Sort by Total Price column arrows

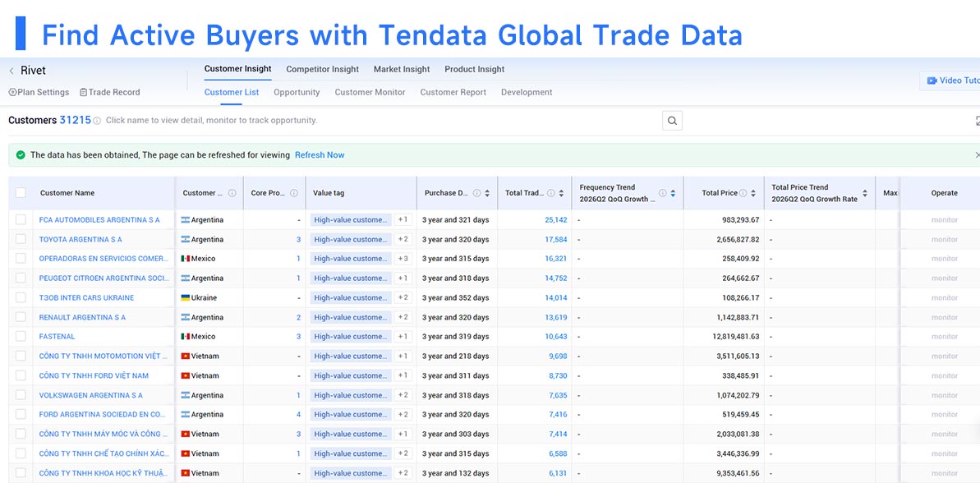[753, 193]
